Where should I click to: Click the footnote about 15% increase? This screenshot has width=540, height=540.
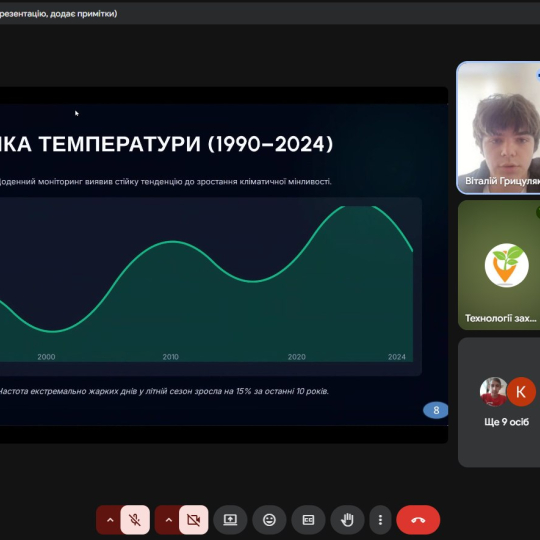pyautogui.click(x=164, y=391)
